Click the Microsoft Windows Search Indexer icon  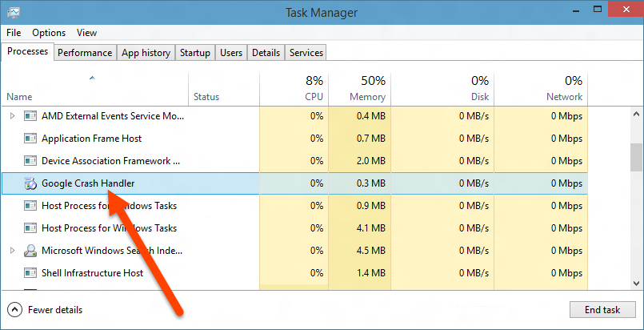click(x=30, y=251)
